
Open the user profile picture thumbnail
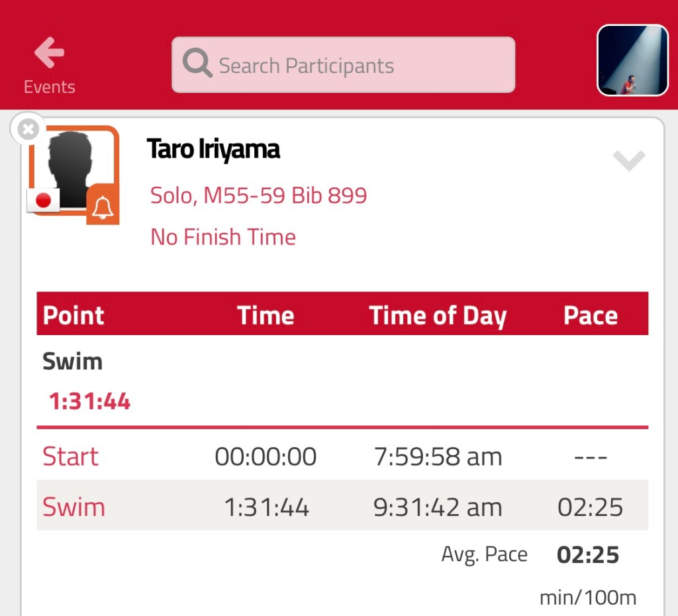(x=632, y=61)
